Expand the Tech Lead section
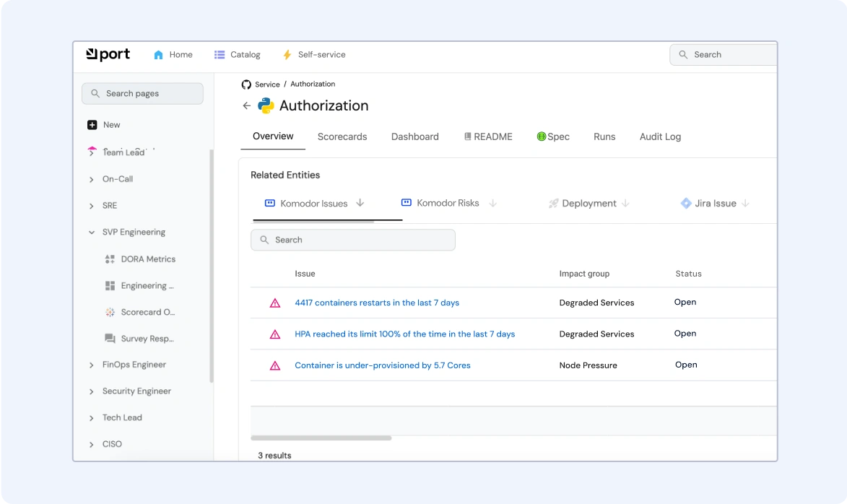This screenshot has width=847, height=504. pyautogui.click(x=91, y=418)
